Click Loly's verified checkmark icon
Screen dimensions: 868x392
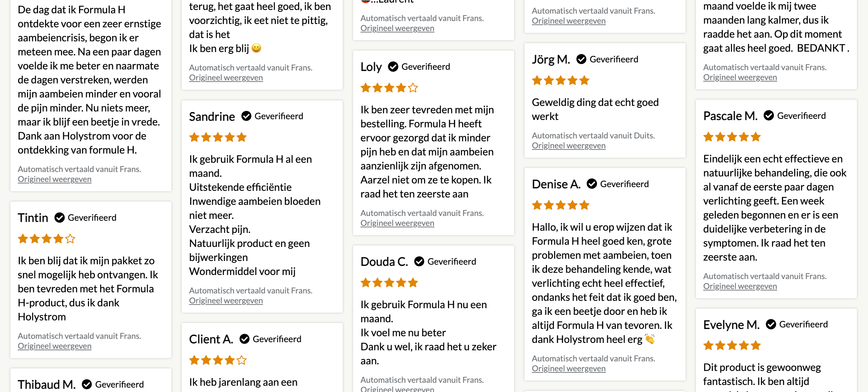pyautogui.click(x=393, y=67)
